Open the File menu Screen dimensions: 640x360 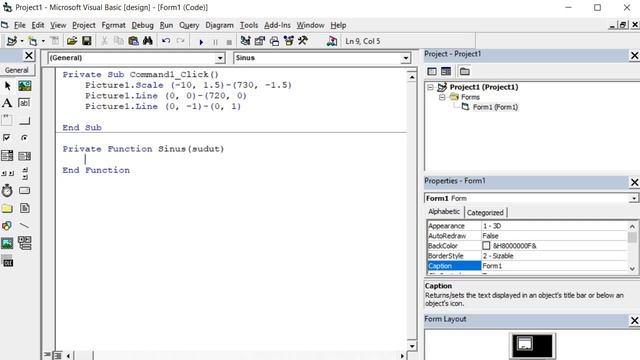click(x=20, y=25)
